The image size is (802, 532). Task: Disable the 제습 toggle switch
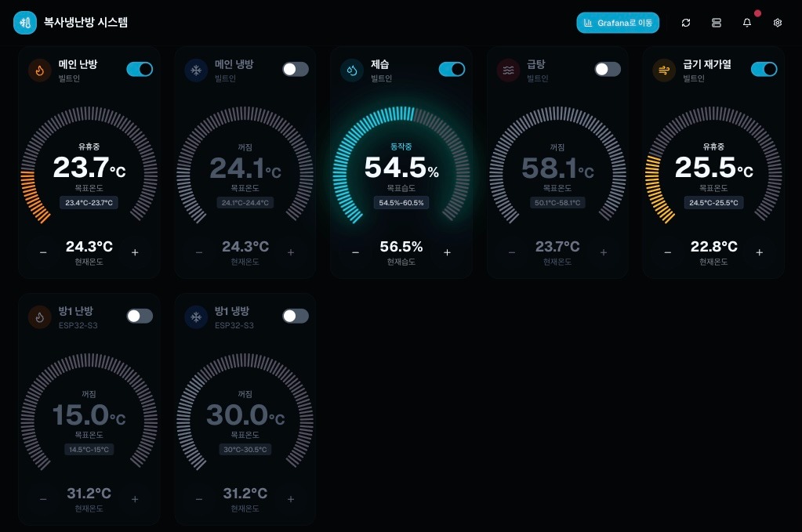pyautogui.click(x=452, y=69)
